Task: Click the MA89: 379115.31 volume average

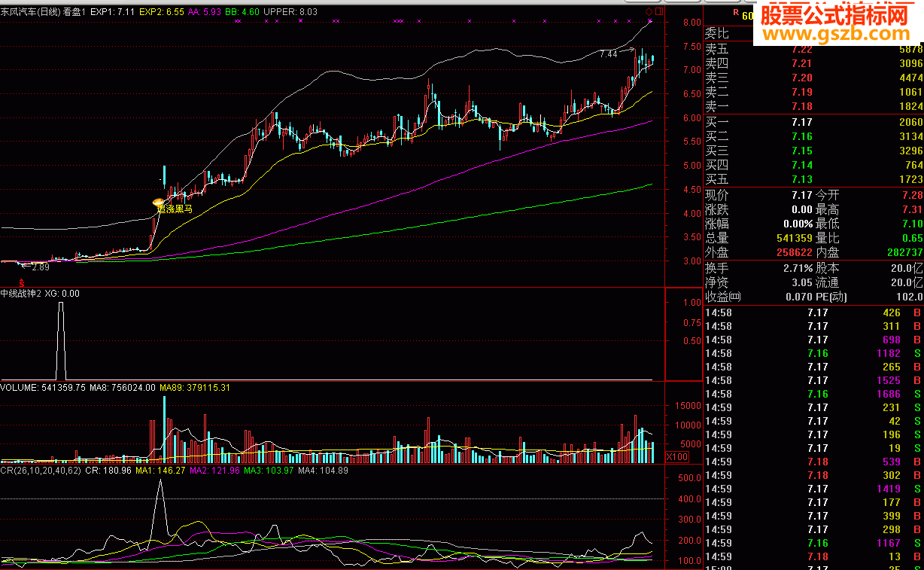Action: point(195,388)
